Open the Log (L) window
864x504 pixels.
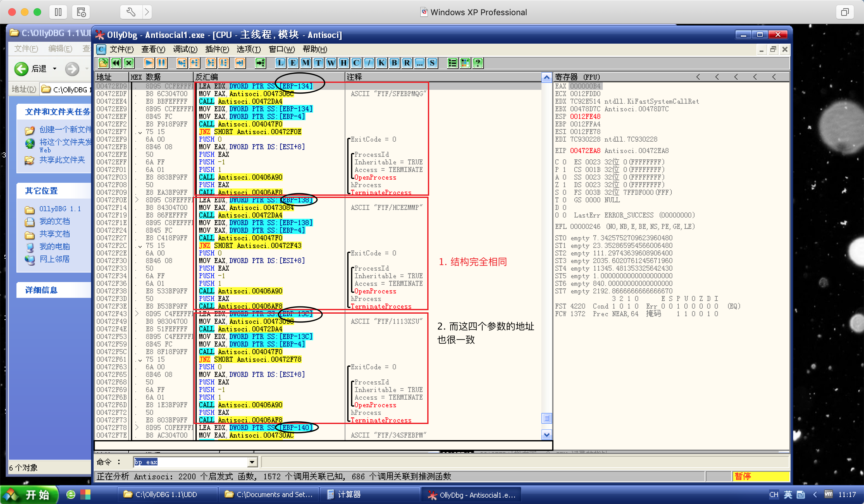(280, 63)
